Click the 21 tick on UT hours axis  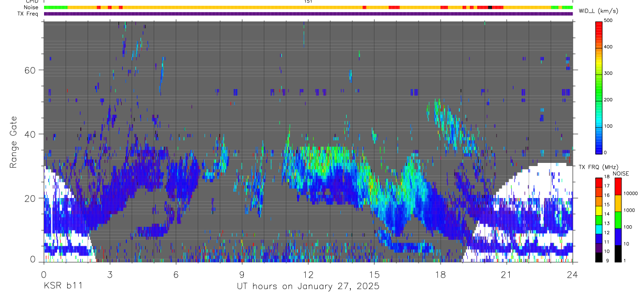click(x=506, y=273)
